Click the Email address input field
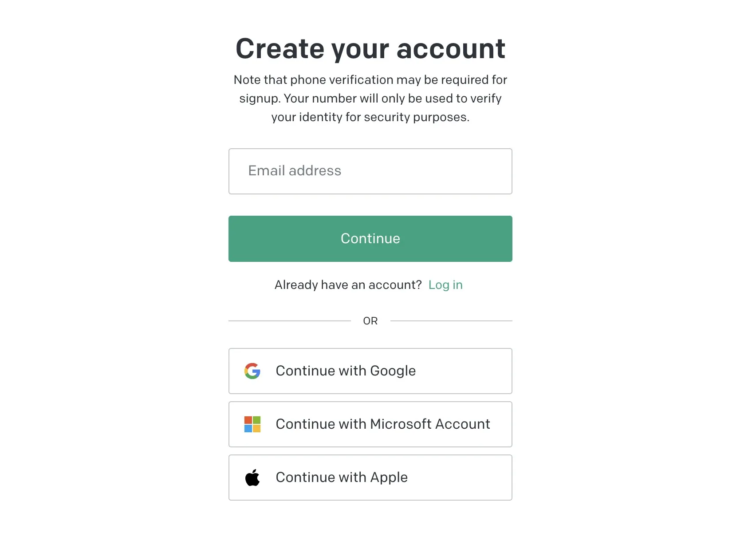This screenshot has width=756, height=545. (x=370, y=171)
